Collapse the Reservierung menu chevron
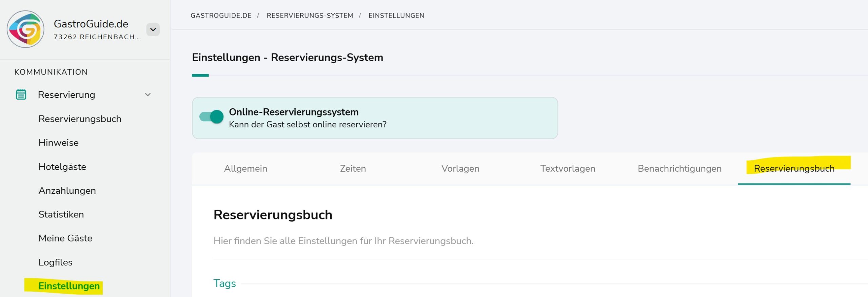The width and height of the screenshot is (868, 297). pos(148,95)
